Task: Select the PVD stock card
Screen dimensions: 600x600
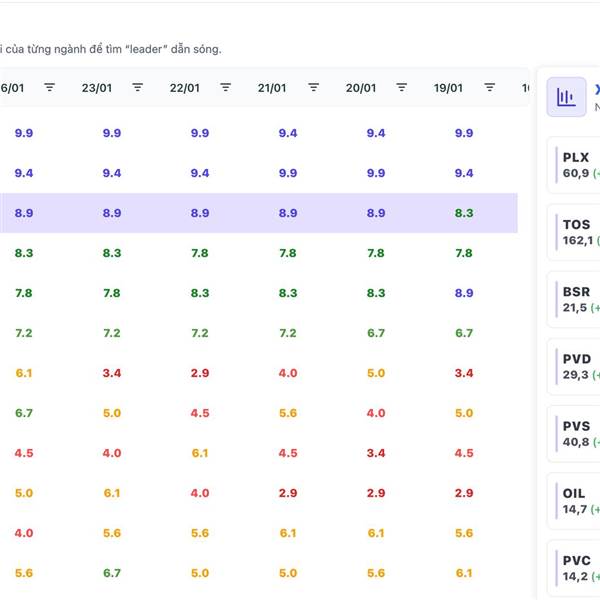Action: click(x=577, y=367)
